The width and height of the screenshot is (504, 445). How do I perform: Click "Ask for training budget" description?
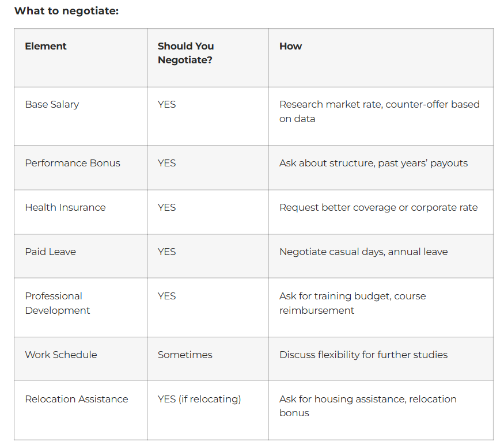[353, 303]
